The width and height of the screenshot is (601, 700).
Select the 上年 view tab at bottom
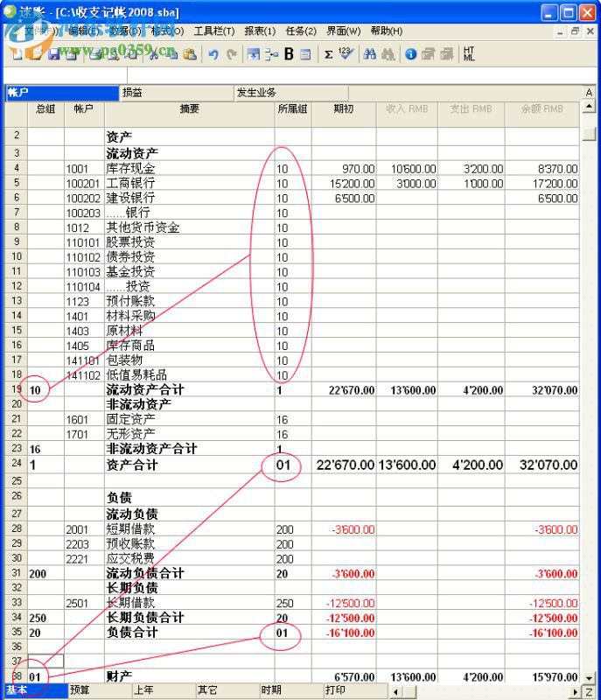(164, 690)
